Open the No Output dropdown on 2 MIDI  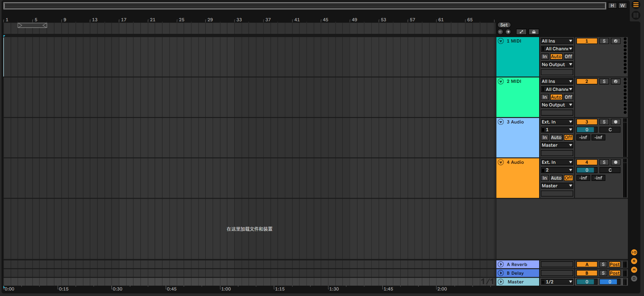(x=557, y=105)
